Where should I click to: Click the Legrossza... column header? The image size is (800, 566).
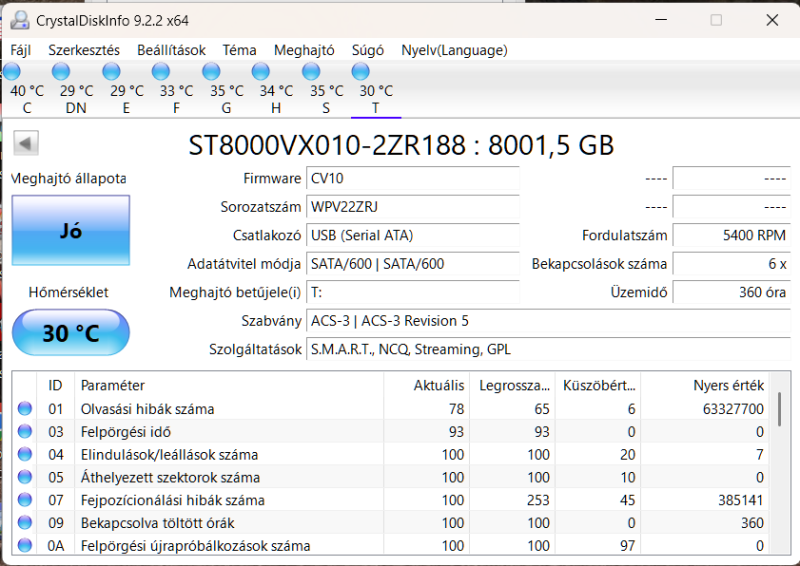[512, 385]
